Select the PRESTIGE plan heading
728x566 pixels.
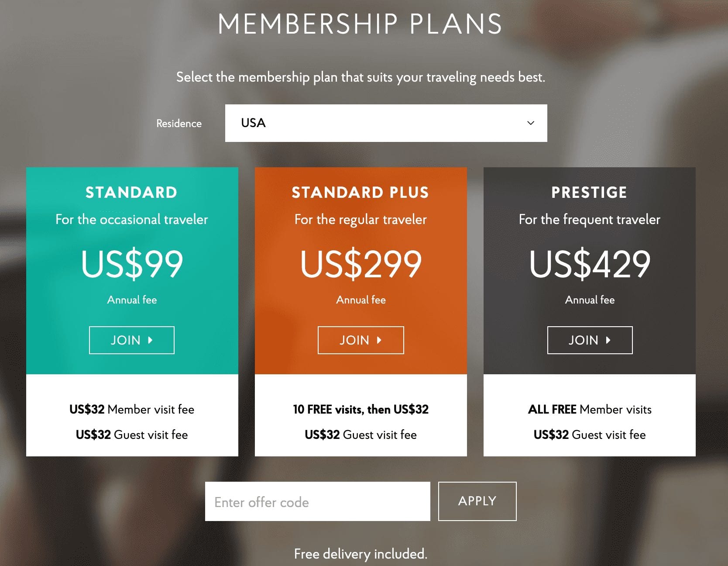tap(589, 193)
